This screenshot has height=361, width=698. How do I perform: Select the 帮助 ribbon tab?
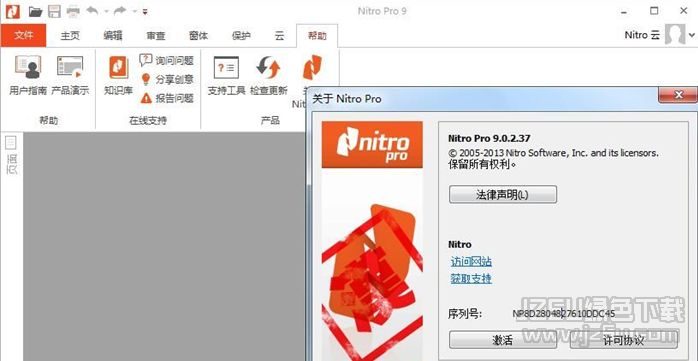[317, 36]
